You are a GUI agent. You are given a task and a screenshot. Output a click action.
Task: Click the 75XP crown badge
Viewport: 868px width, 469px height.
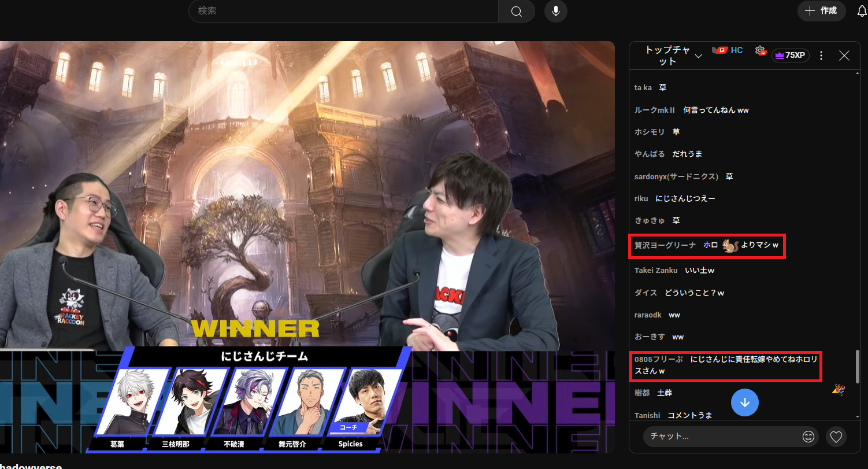click(790, 56)
